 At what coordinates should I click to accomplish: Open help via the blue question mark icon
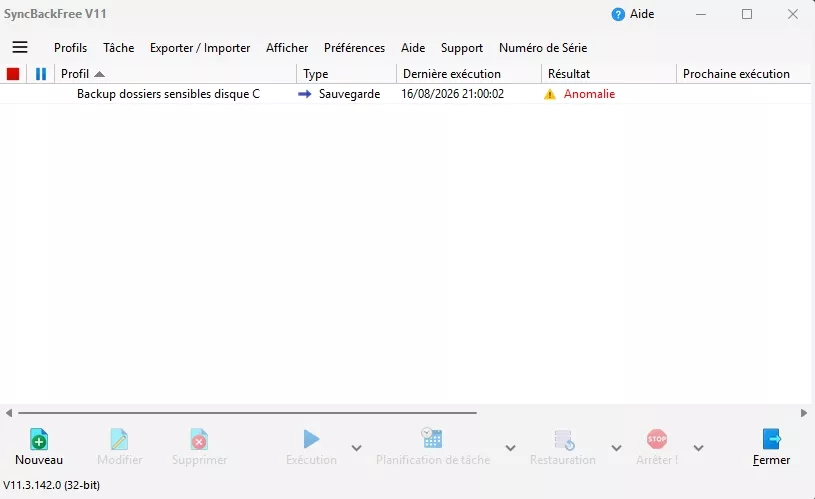pos(618,15)
